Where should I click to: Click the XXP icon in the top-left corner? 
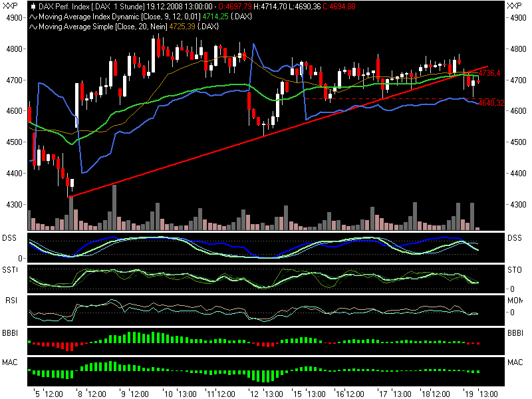tap(9, 6)
